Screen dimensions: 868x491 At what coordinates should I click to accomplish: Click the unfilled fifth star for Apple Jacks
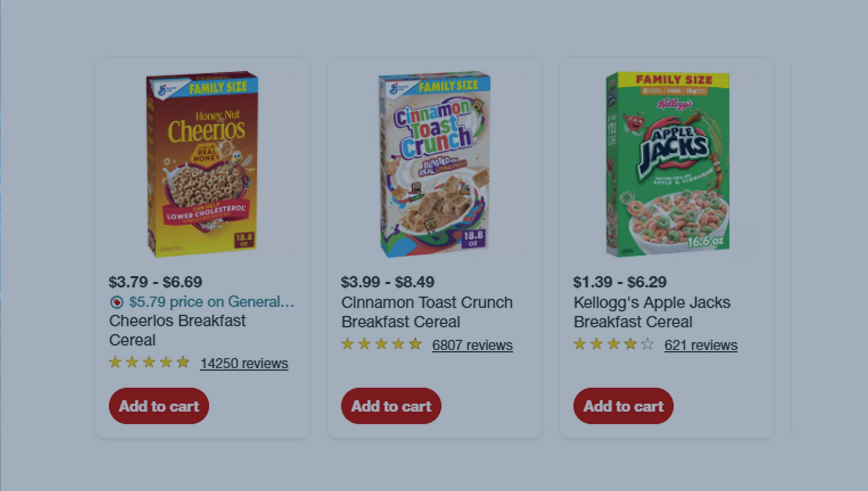pyautogui.click(x=646, y=344)
